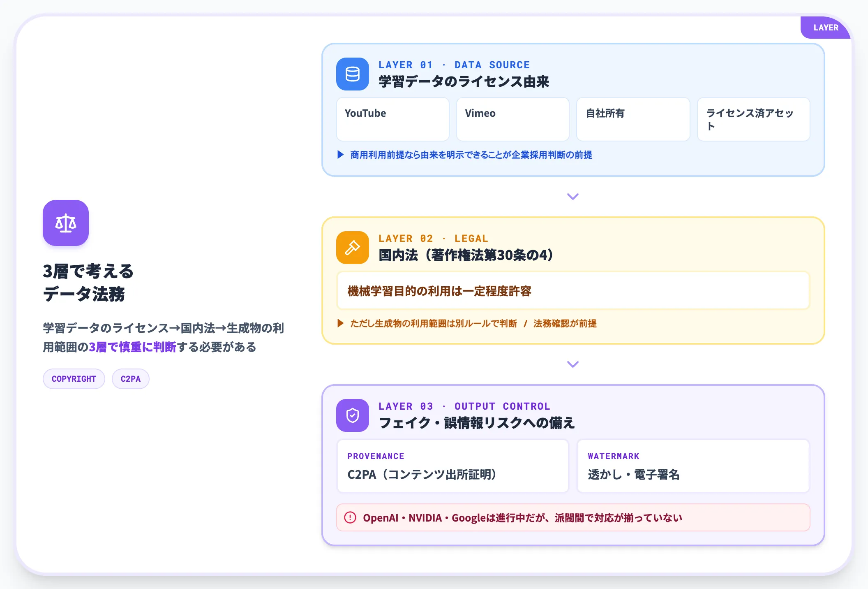The width and height of the screenshot is (868, 589).
Task: Click the heading 国内法（著作権法第30条の4）
Action: click(466, 255)
